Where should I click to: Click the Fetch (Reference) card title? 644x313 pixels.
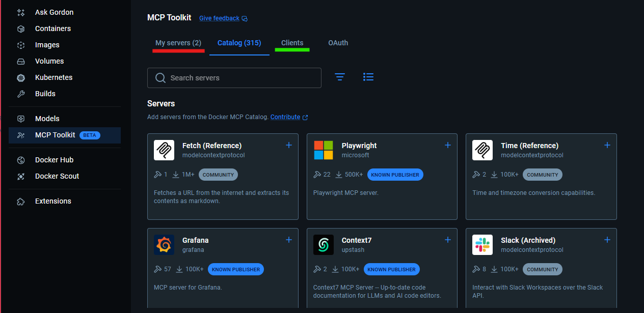tap(212, 146)
